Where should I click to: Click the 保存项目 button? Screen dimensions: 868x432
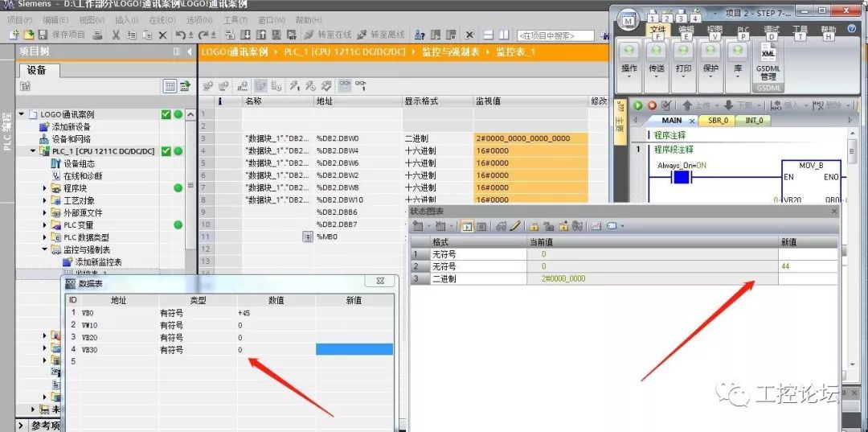tap(68, 35)
